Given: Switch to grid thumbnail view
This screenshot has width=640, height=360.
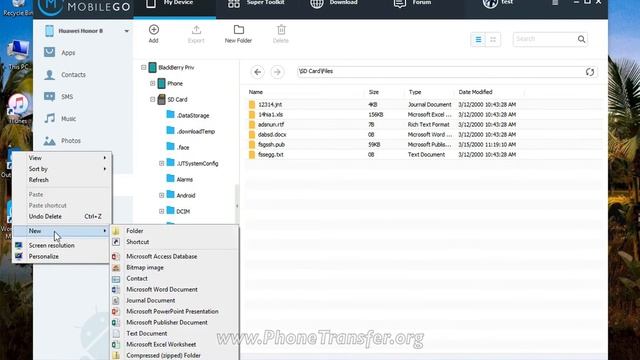Looking at the screenshot, I should point(493,39).
